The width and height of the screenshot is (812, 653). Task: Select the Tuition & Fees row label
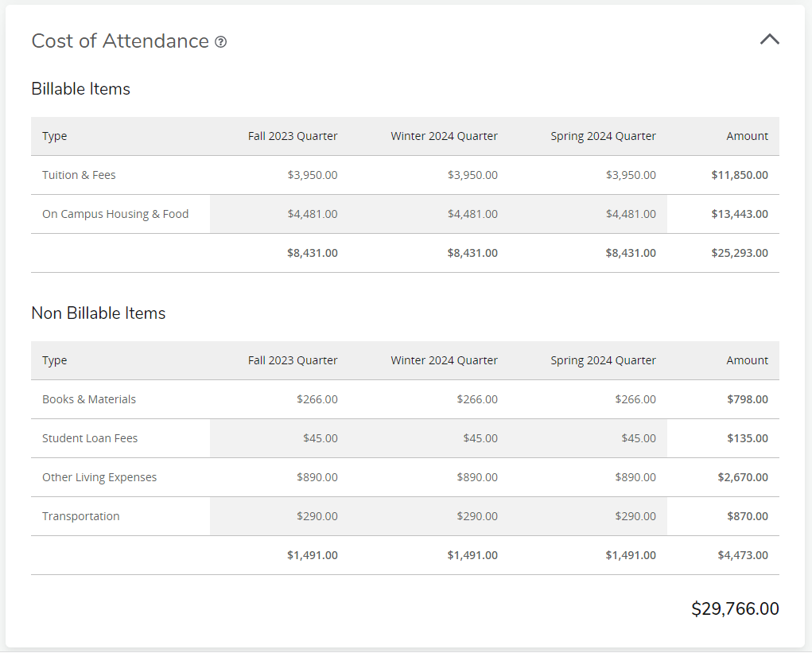[x=79, y=175]
